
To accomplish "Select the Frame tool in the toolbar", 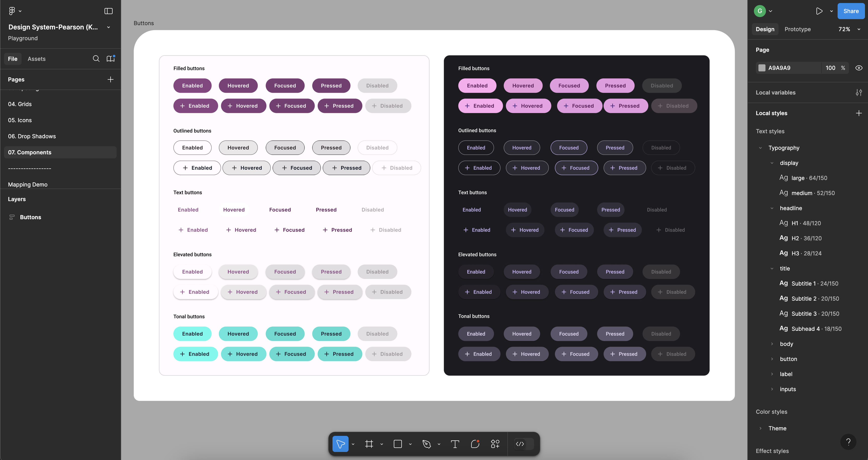I will (x=369, y=444).
